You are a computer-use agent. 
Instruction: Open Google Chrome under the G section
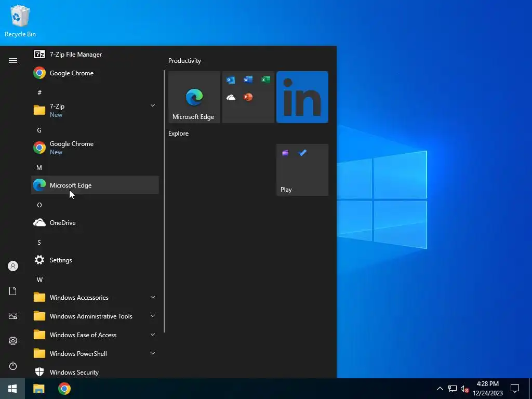[x=95, y=148]
